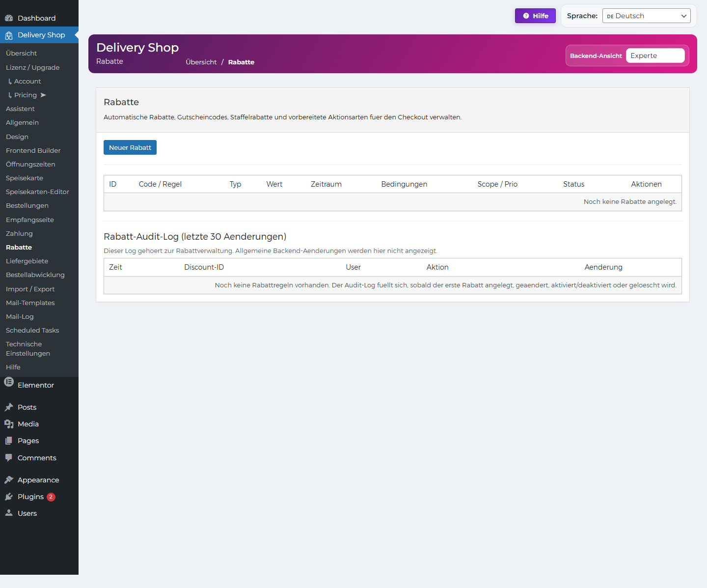
Task: Click the Delivery Shop bag icon
Action: [9, 35]
